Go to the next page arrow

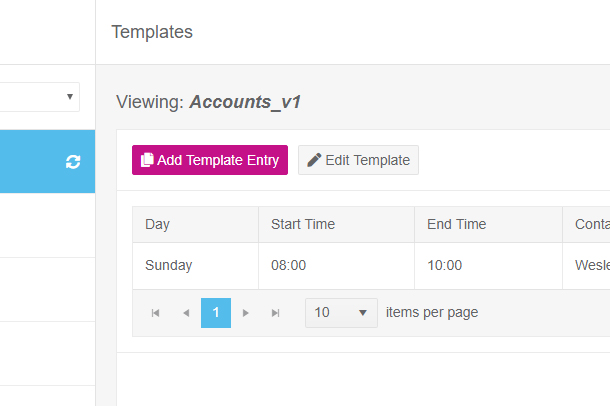(245, 313)
